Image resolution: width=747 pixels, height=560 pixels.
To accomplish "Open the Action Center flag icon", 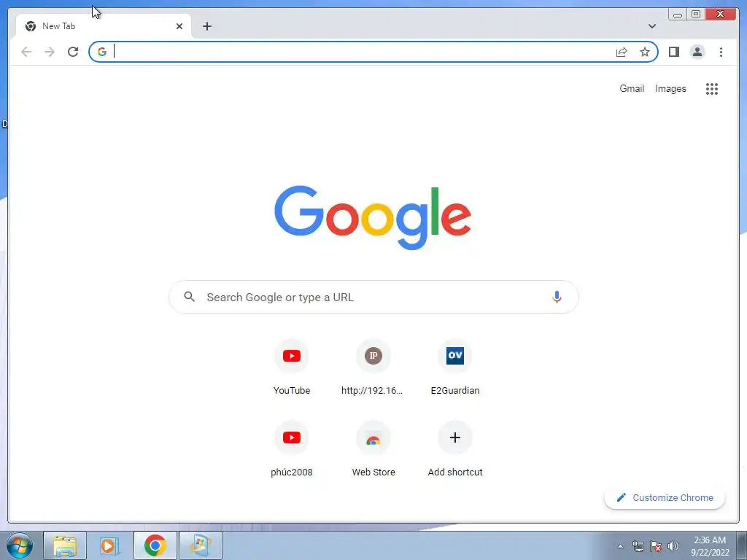I will click(656, 546).
